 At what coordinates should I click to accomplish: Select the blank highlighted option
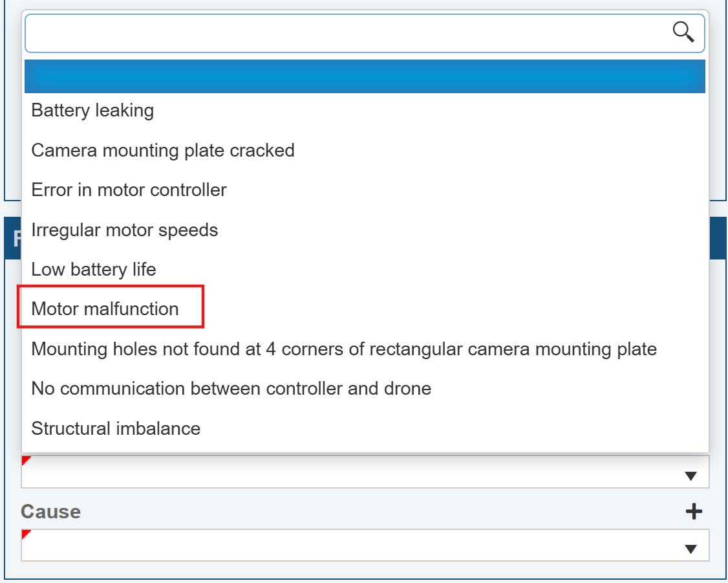[x=365, y=76]
